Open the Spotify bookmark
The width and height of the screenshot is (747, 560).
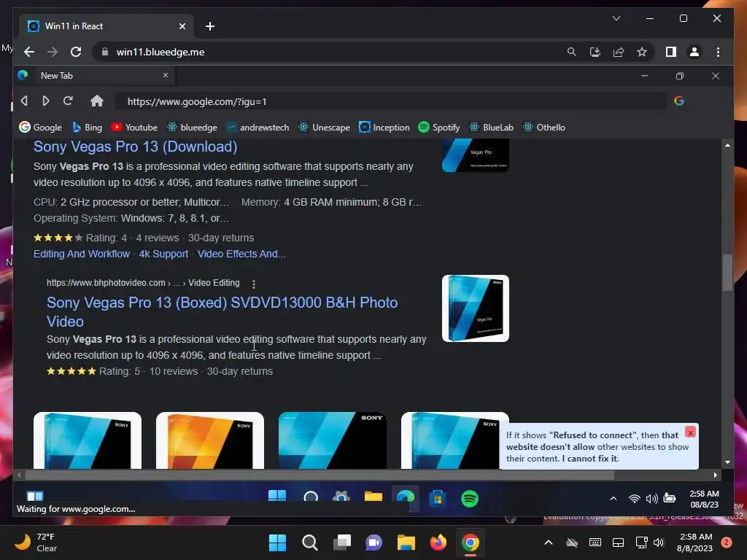coord(438,127)
